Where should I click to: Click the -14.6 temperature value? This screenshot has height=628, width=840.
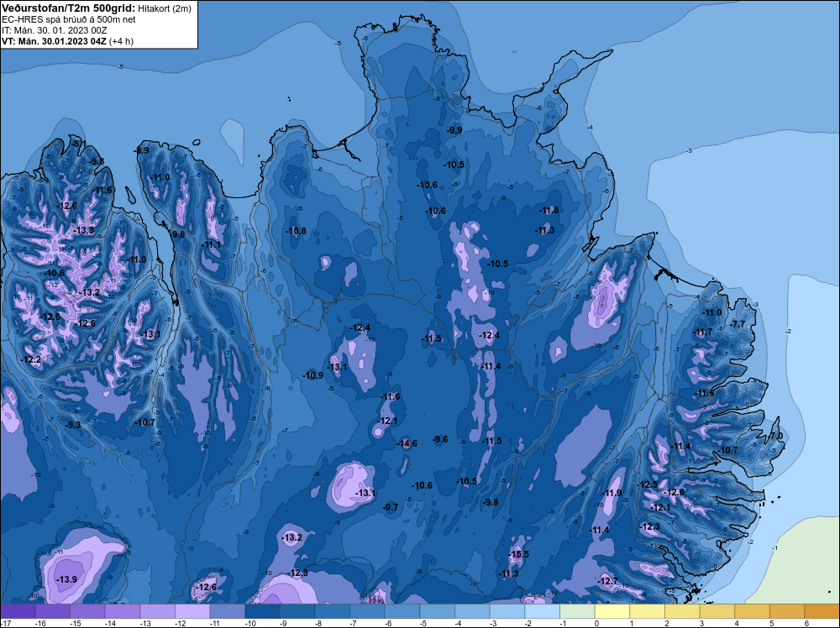click(407, 443)
